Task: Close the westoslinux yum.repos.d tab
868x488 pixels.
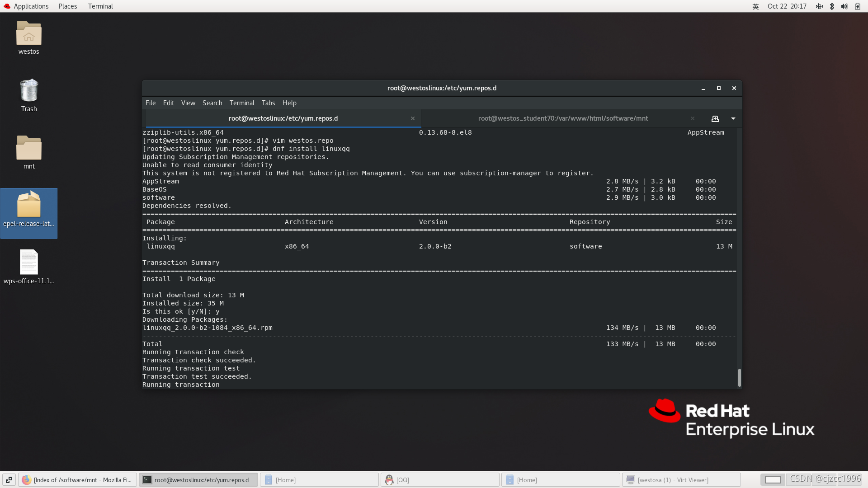Action: (412, 118)
